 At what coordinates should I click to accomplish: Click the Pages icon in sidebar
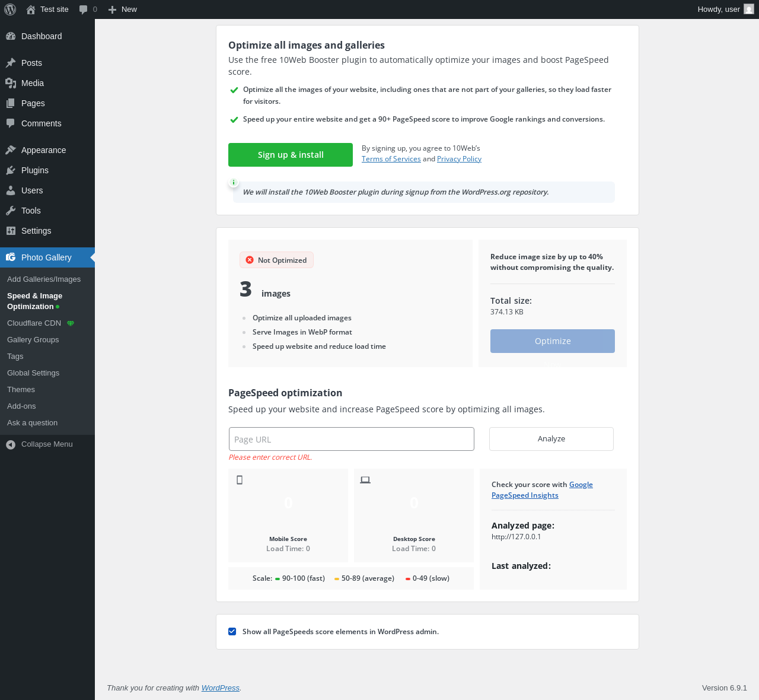(11, 103)
